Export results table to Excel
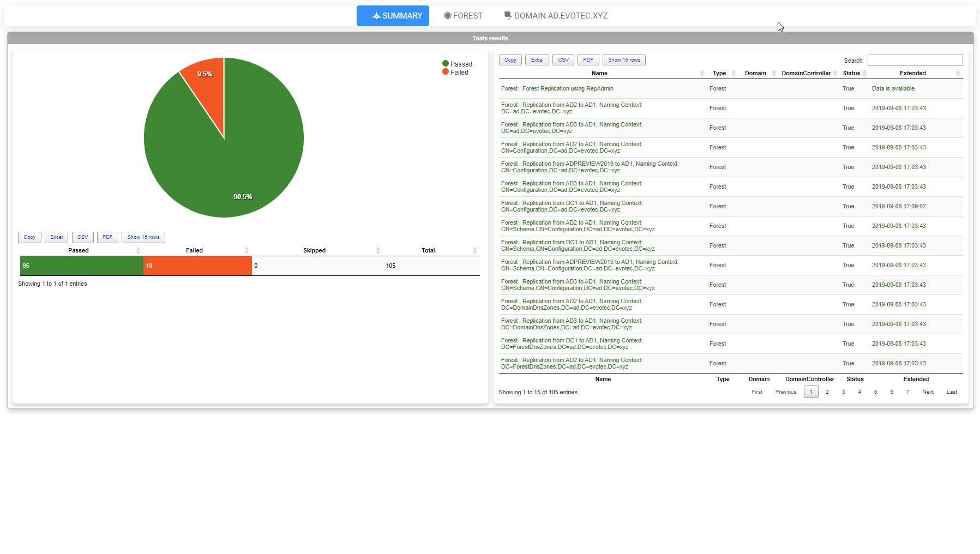Screen dimensions: 980x554 coord(537,60)
